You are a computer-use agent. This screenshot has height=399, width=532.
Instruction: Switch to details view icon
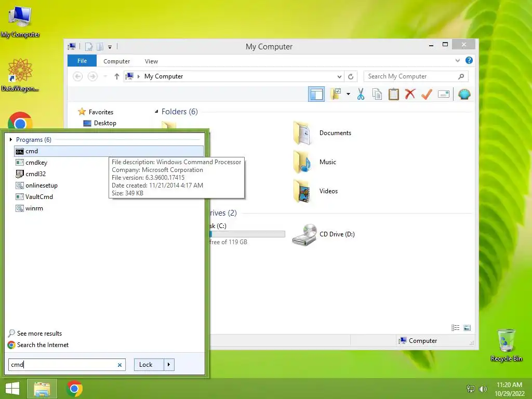click(x=455, y=327)
